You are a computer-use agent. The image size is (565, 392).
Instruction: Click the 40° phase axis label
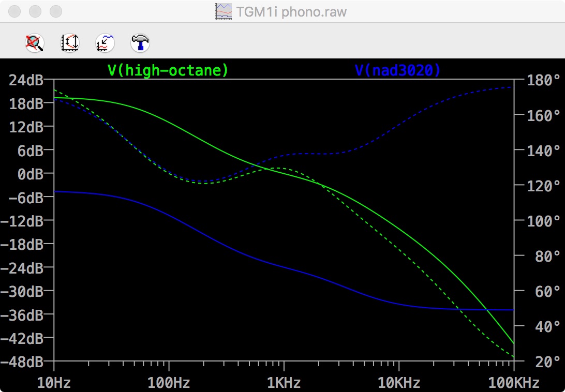pos(548,326)
